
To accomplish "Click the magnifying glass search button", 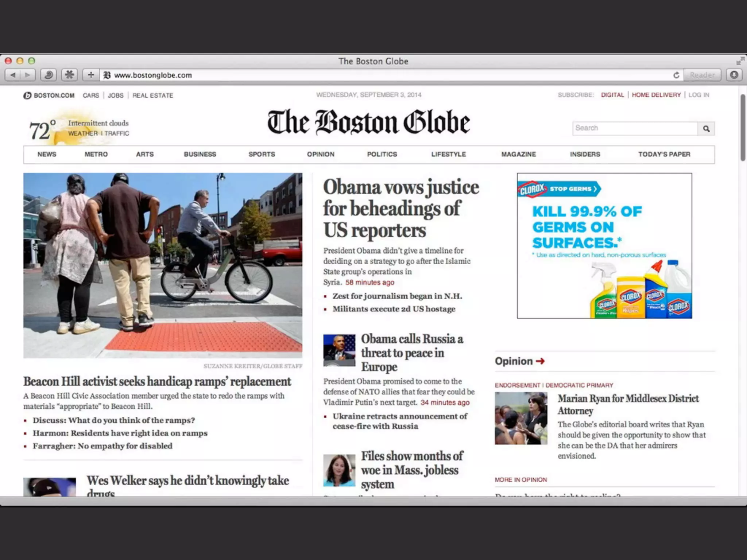I will (x=706, y=129).
